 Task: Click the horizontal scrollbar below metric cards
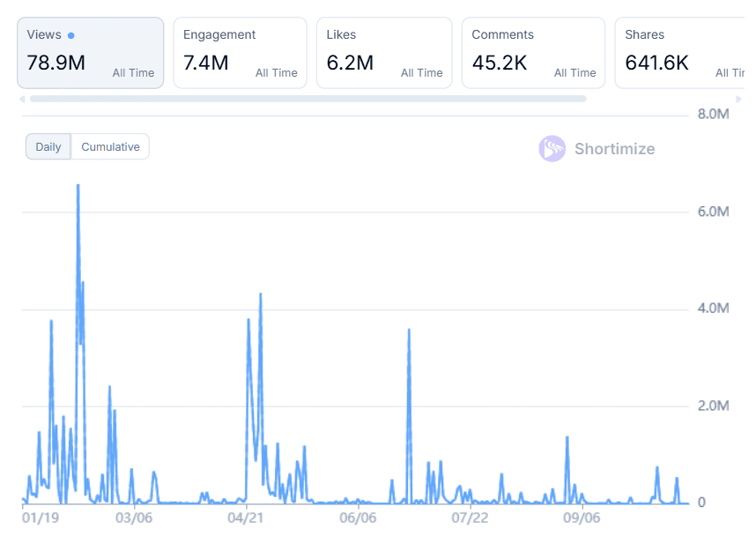(308, 99)
